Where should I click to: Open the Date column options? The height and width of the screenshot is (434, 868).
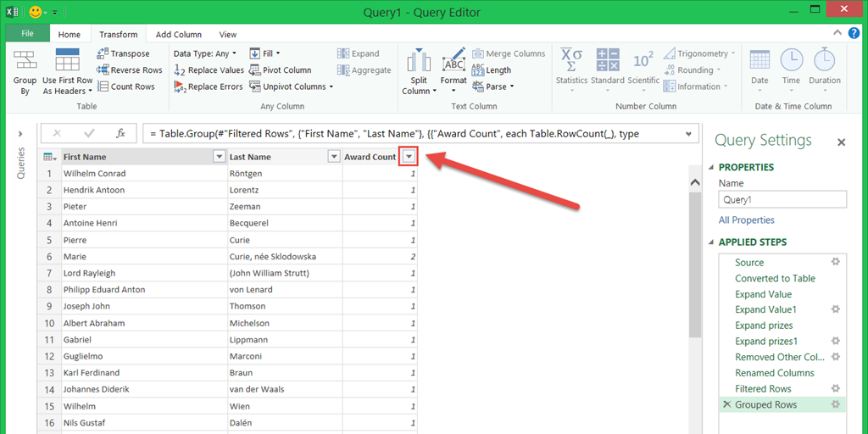pos(759,66)
